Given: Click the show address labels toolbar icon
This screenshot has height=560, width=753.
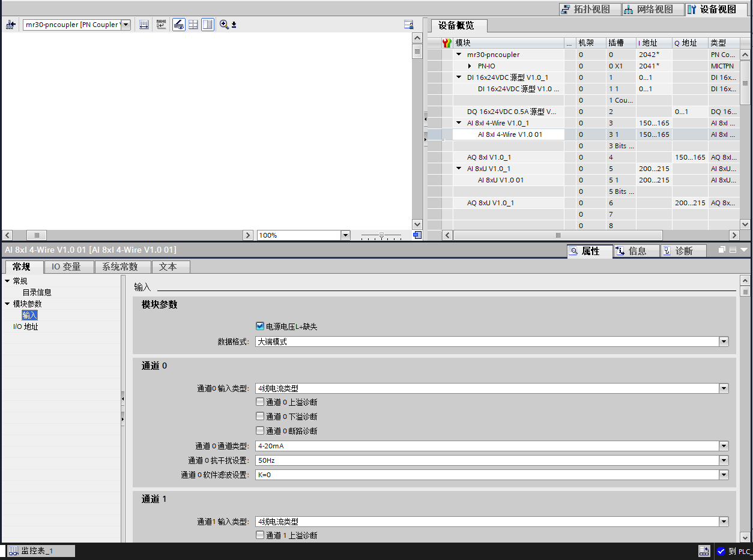Looking at the screenshot, I should (x=144, y=25).
